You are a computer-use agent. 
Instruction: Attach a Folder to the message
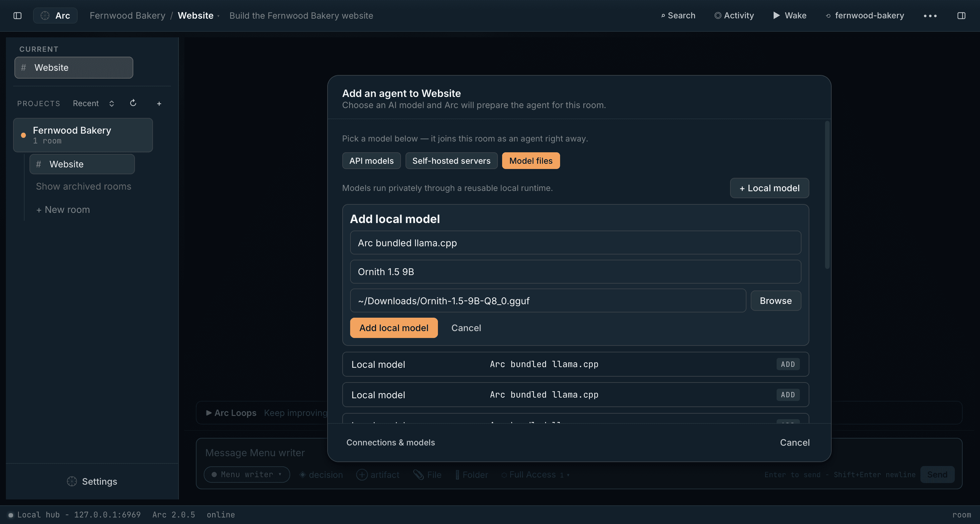(x=472, y=475)
